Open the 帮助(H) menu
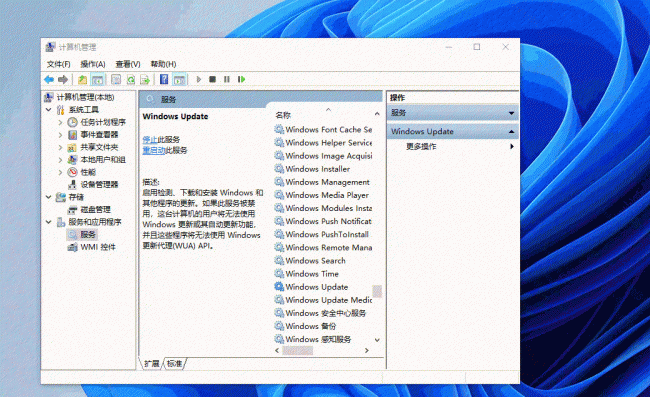The height and width of the screenshot is (397, 650). pyautogui.click(x=163, y=64)
